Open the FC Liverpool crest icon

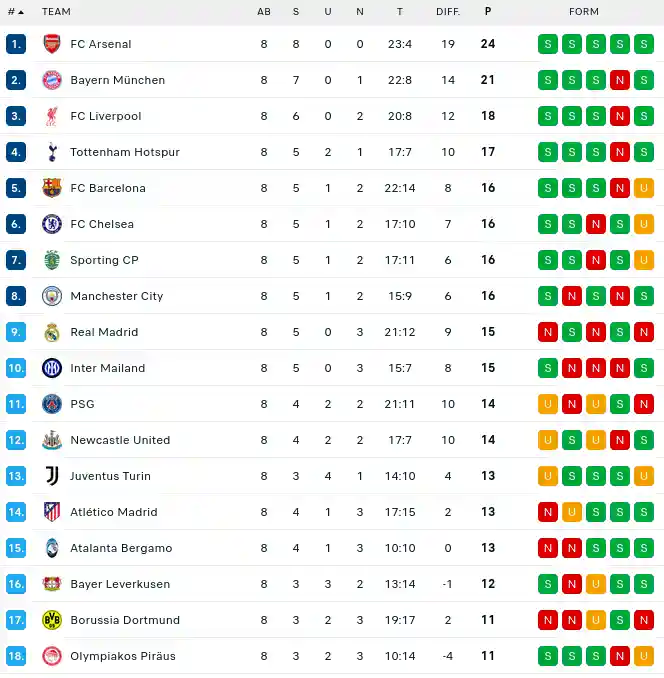(52, 116)
